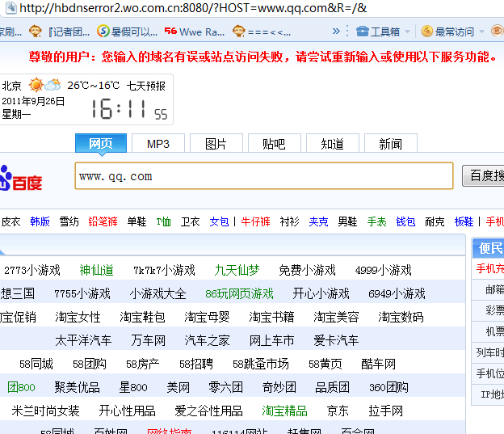Open the T恤 shopping link
504x434 pixels.
click(x=164, y=221)
